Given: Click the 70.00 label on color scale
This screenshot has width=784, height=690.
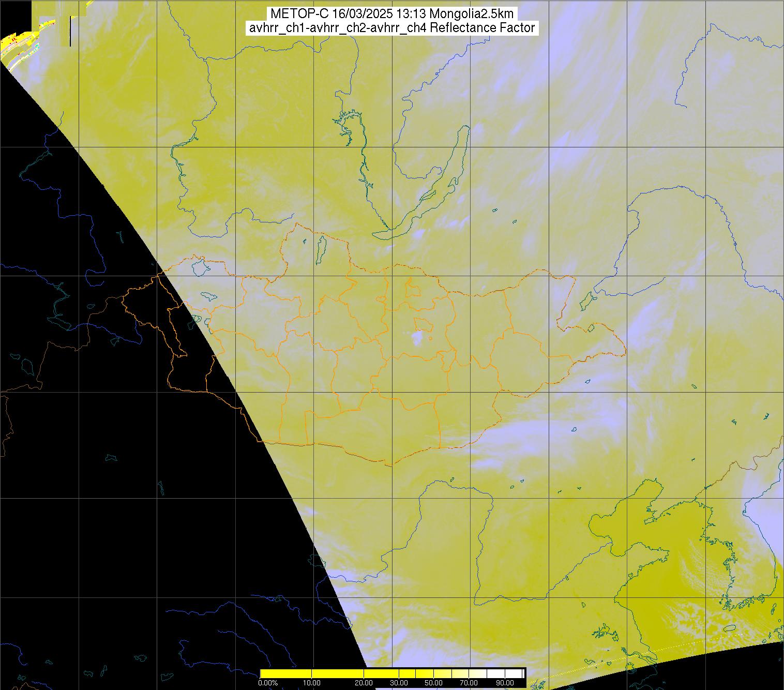Looking at the screenshot, I should [470, 683].
